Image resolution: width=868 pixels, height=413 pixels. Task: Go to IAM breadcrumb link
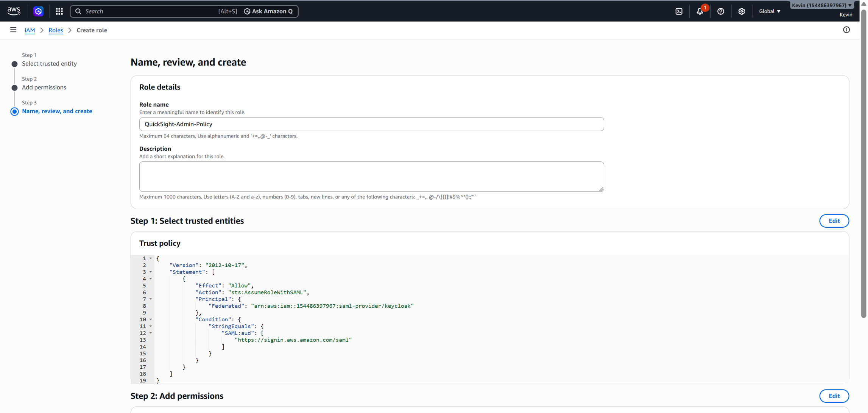pos(30,30)
